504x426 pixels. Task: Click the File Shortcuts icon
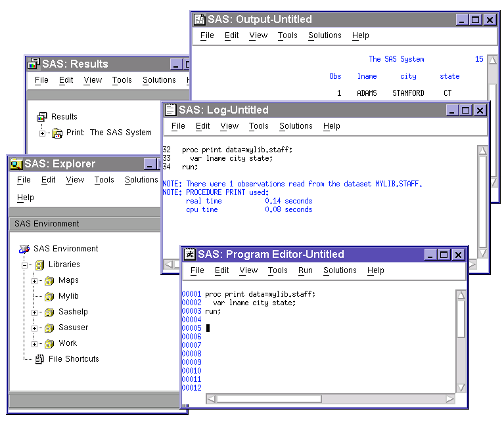click(39, 359)
